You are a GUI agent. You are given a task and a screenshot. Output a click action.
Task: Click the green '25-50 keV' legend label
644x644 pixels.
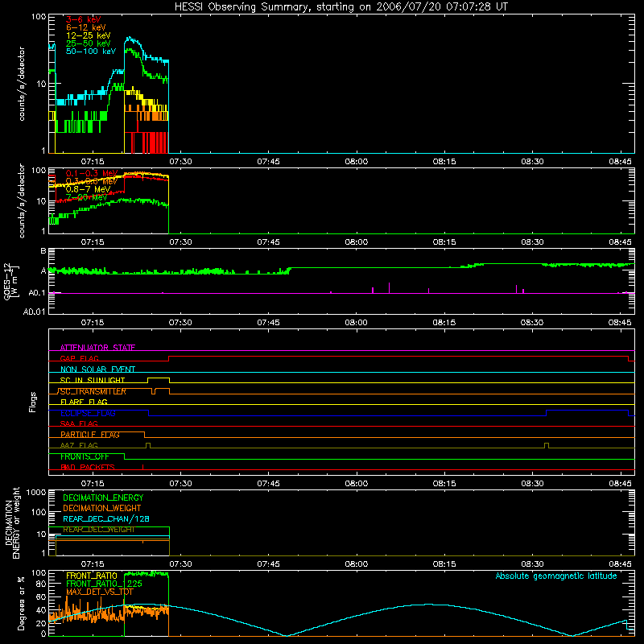[89, 43]
